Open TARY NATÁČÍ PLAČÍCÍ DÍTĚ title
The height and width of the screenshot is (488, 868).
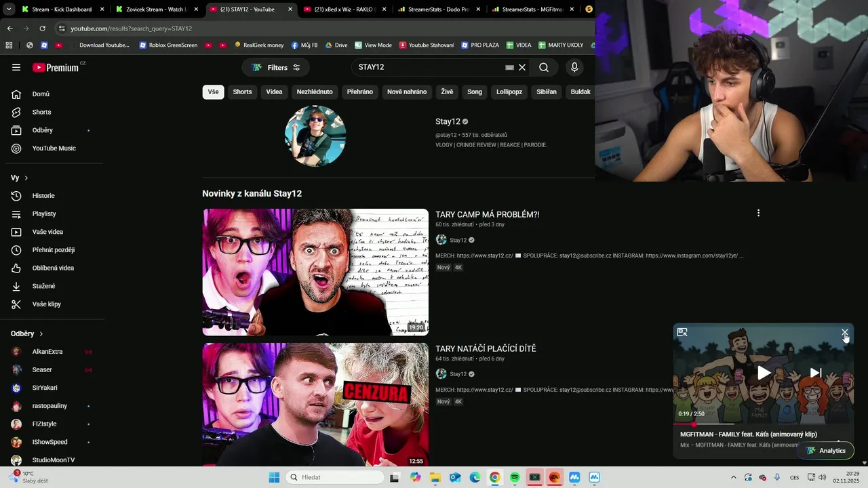[486, 348]
